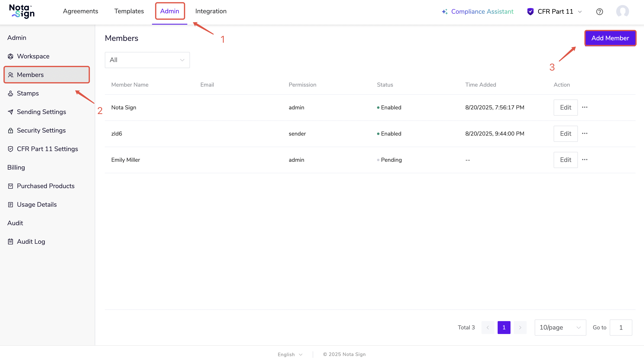Expand the CFR Part 11 dropdown
This screenshot has height=361, width=644.
click(555, 11)
